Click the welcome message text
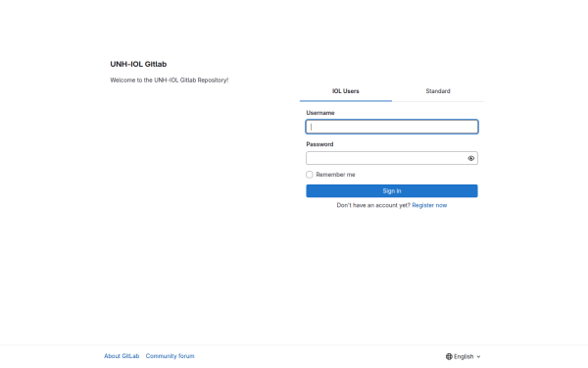 (170, 80)
